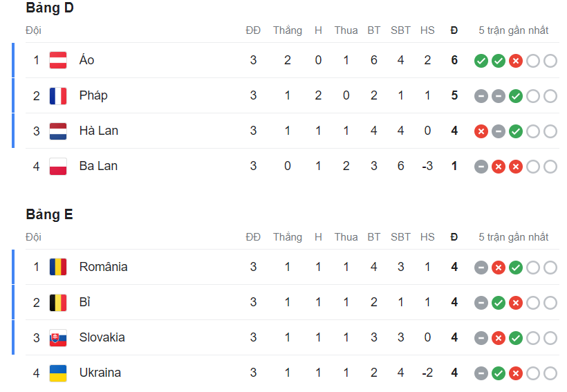Open the Áo team name link

(x=87, y=59)
